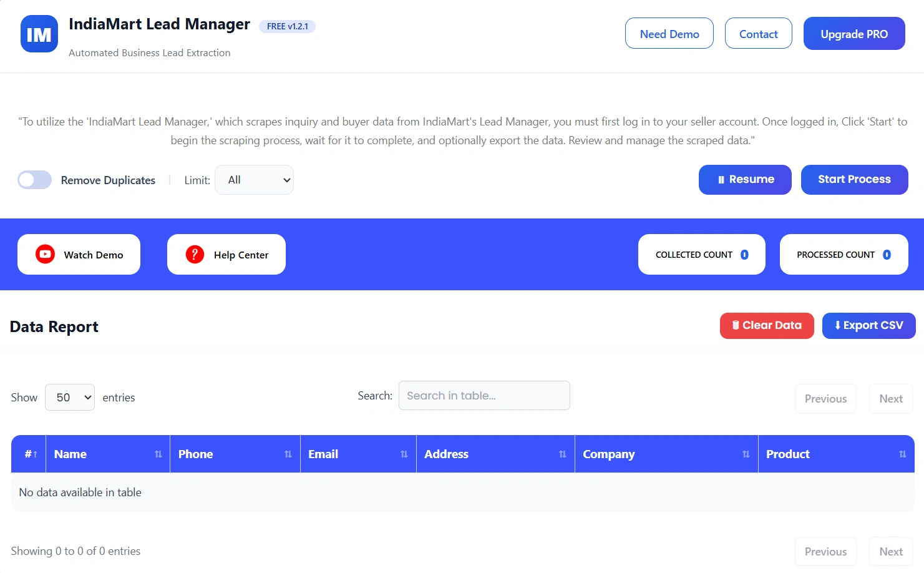Click the Resume button
This screenshot has height=573, width=924.
(745, 180)
